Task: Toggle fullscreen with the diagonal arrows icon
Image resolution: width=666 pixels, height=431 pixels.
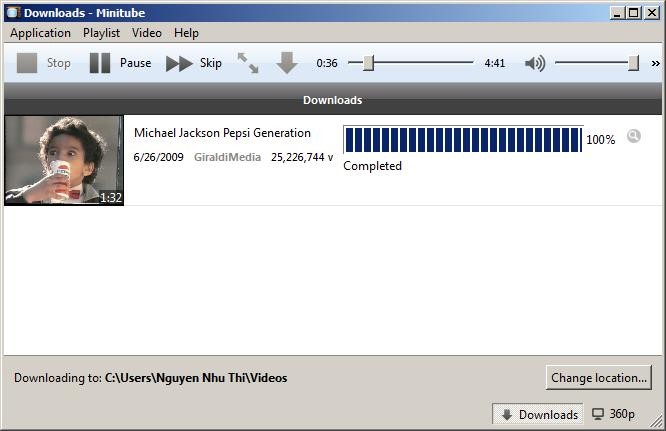Action: click(247, 63)
